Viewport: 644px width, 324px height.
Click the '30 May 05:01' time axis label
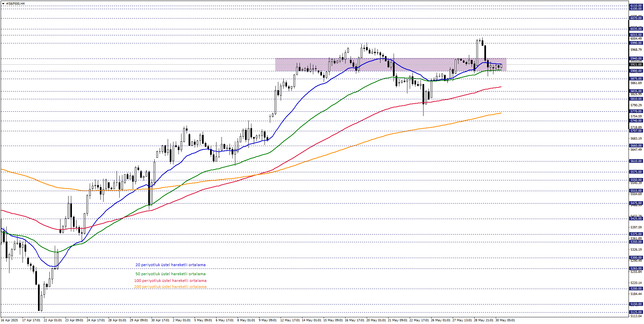point(505,320)
